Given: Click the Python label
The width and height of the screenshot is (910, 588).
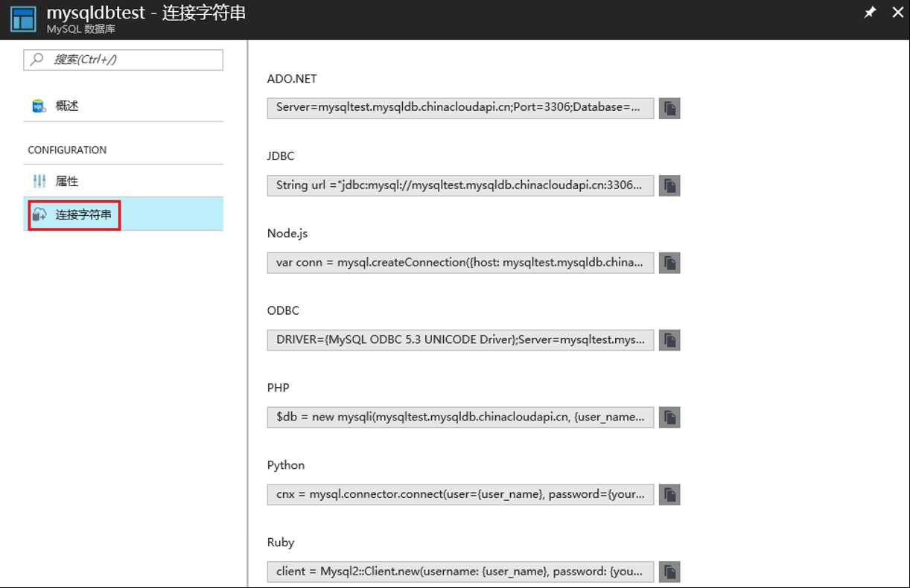Looking at the screenshot, I should pyautogui.click(x=286, y=465).
